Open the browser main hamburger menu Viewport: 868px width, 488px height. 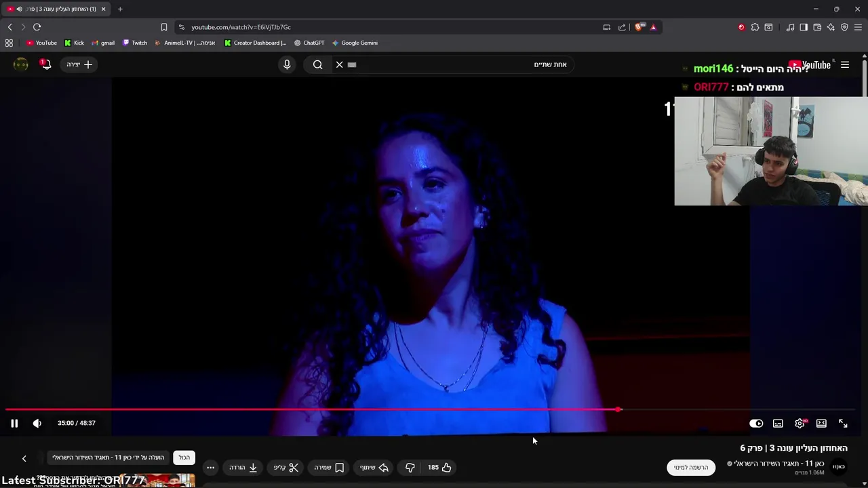pyautogui.click(x=858, y=27)
